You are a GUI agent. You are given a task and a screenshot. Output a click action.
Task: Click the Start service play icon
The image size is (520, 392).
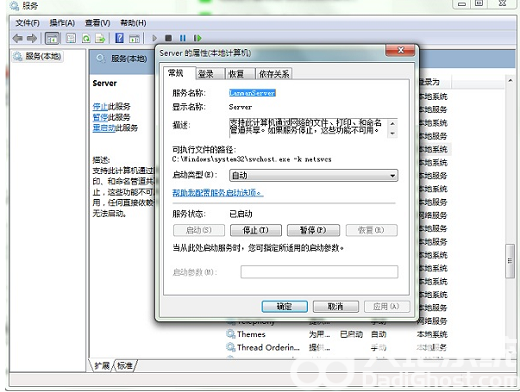pyautogui.click(x=154, y=38)
